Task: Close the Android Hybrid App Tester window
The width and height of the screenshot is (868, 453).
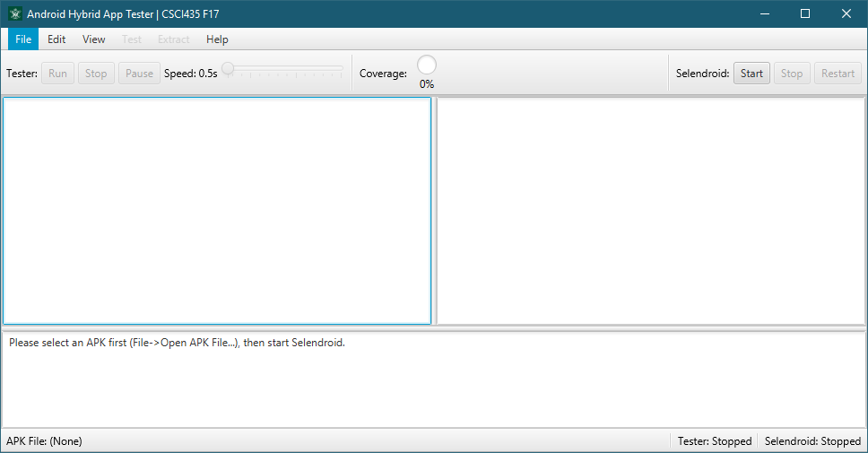Action: pyautogui.click(x=846, y=13)
